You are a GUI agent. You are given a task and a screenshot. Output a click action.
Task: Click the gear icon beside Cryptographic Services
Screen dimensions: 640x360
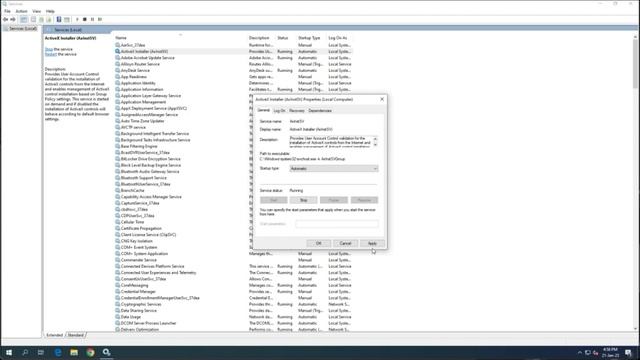coord(118,304)
